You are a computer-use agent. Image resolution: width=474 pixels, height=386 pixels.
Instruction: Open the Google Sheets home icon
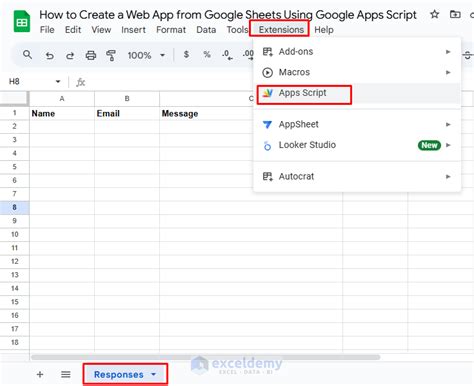(x=22, y=22)
